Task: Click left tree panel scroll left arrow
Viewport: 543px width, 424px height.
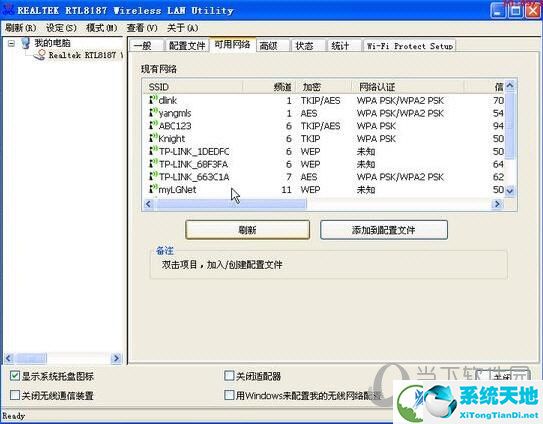Action: point(9,358)
